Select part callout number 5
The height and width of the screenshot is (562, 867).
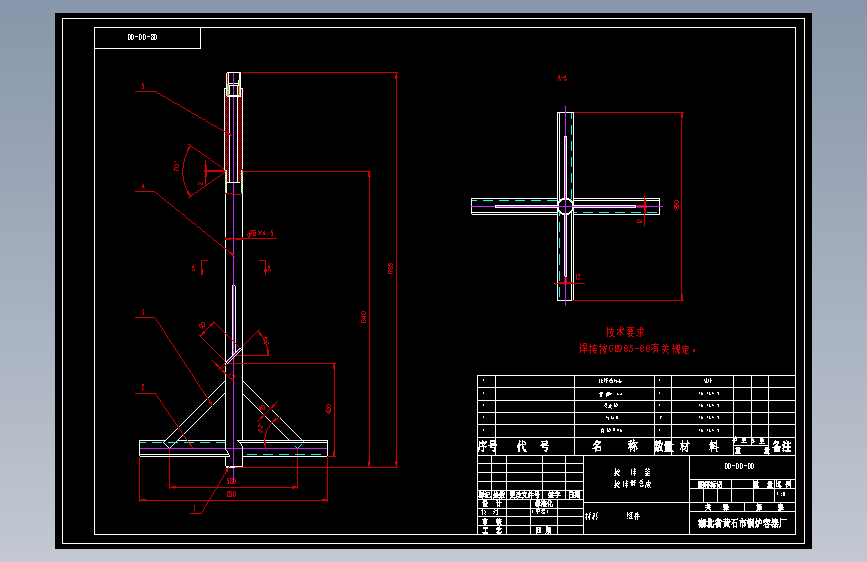(143, 86)
